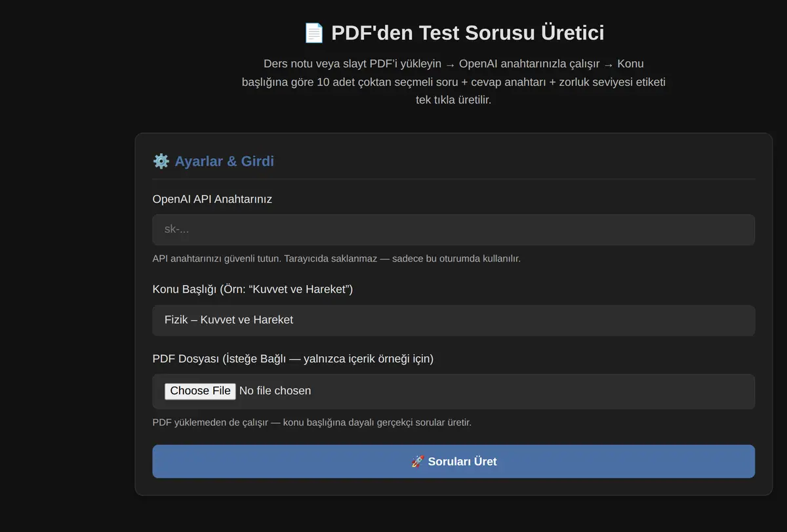This screenshot has width=787, height=532.
Task: Click the Soruları Üret button
Action: [453, 462]
